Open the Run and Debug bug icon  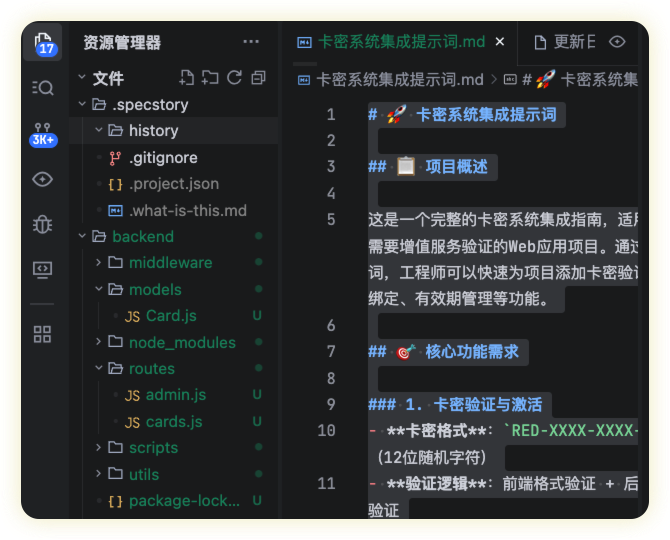pyautogui.click(x=43, y=224)
